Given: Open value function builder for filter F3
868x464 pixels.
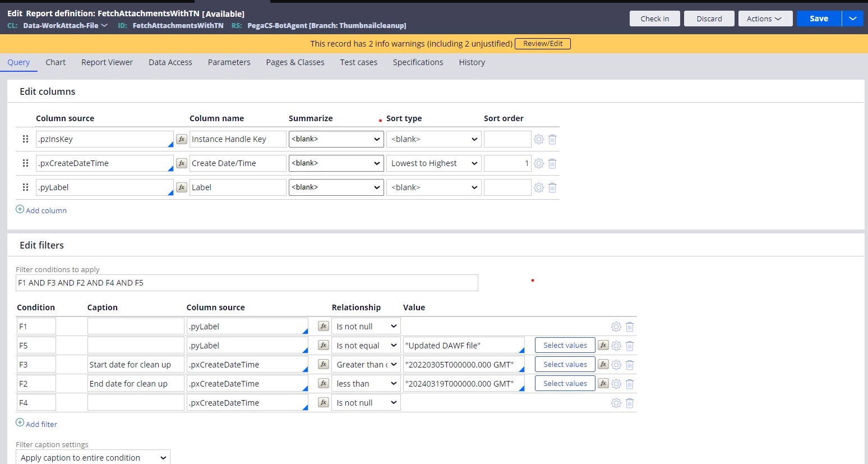Looking at the screenshot, I should 603,365.
